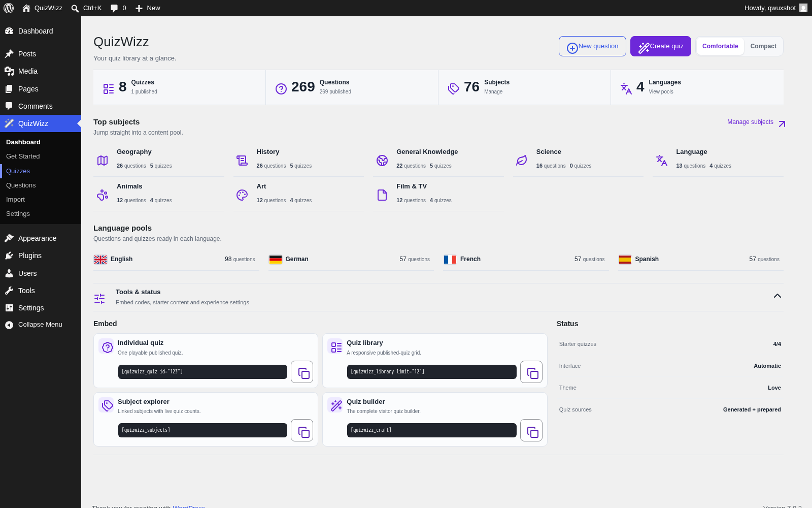812x508 pixels.
Task: Open Media in the sidebar
Action: click(x=41, y=71)
